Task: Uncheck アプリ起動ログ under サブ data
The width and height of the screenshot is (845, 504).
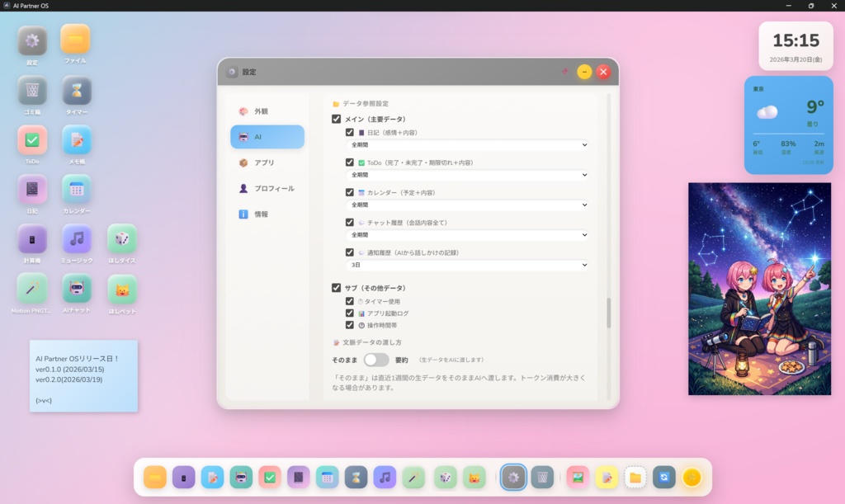Action: pos(349,313)
